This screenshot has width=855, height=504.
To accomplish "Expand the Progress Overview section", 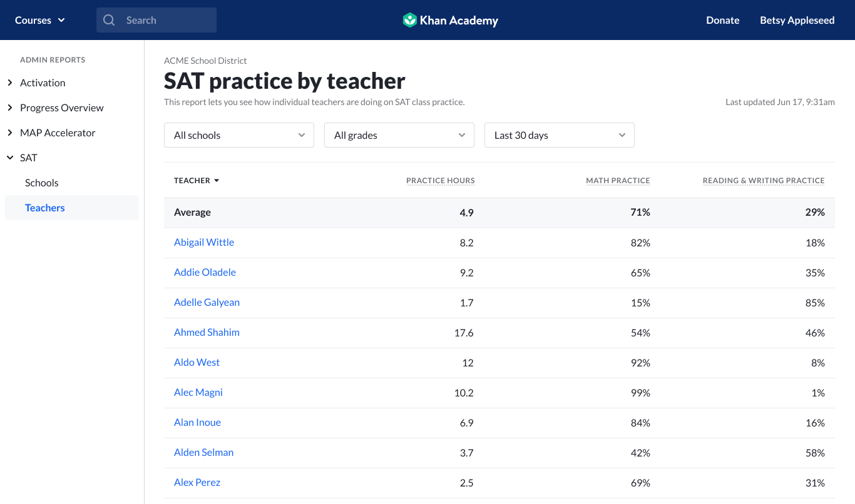I will 61,108.
